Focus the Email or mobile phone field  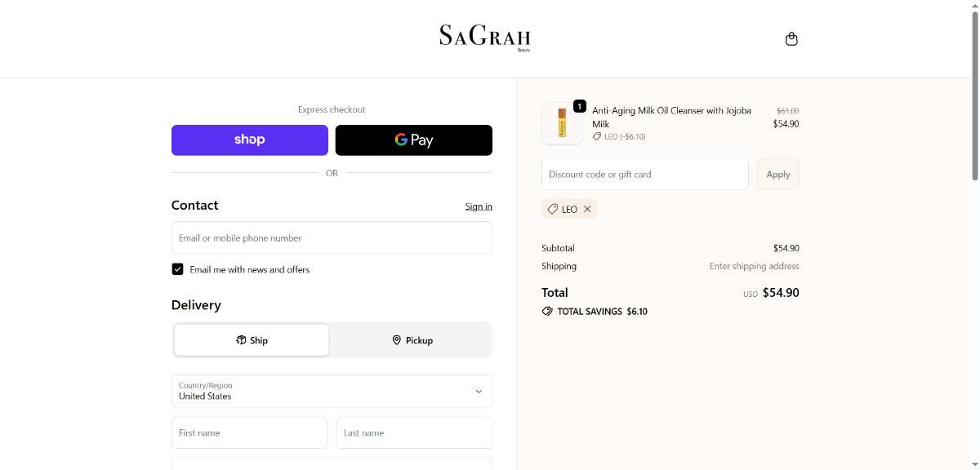point(332,238)
